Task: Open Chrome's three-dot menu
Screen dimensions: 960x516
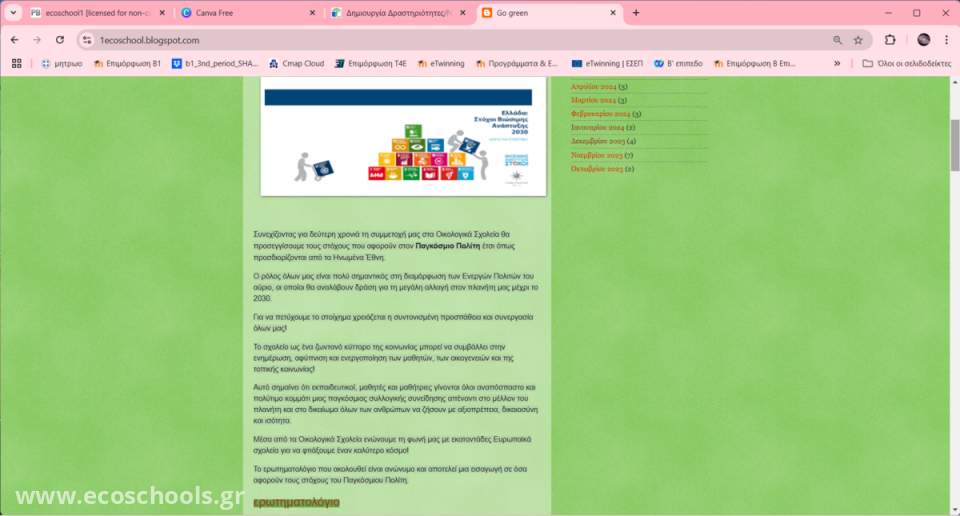Action: [x=947, y=40]
